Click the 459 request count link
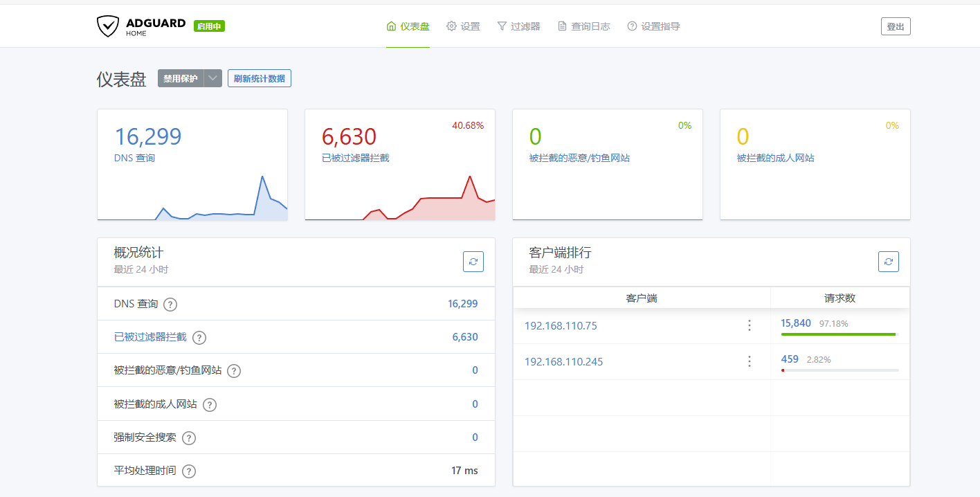 [790, 359]
